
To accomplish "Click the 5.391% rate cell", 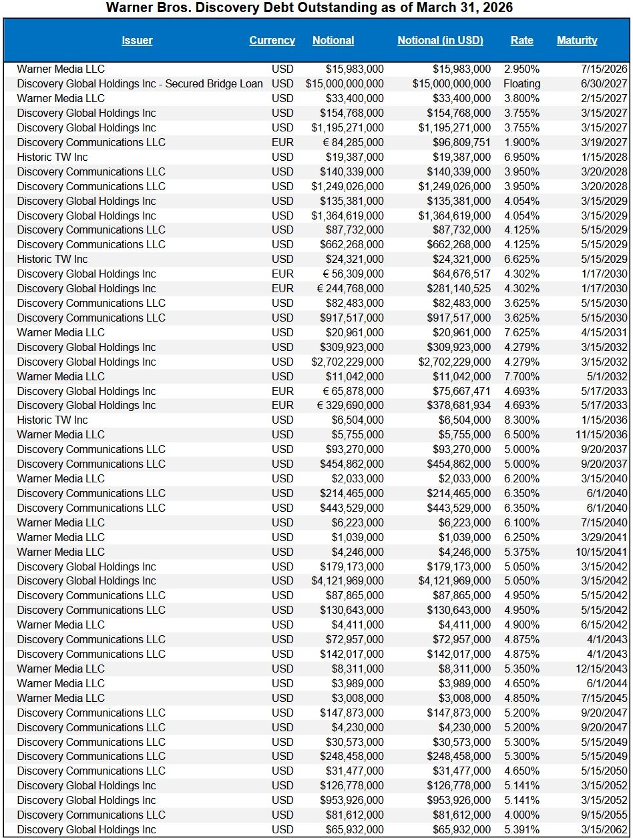I will pyautogui.click(x=522, y=829).
